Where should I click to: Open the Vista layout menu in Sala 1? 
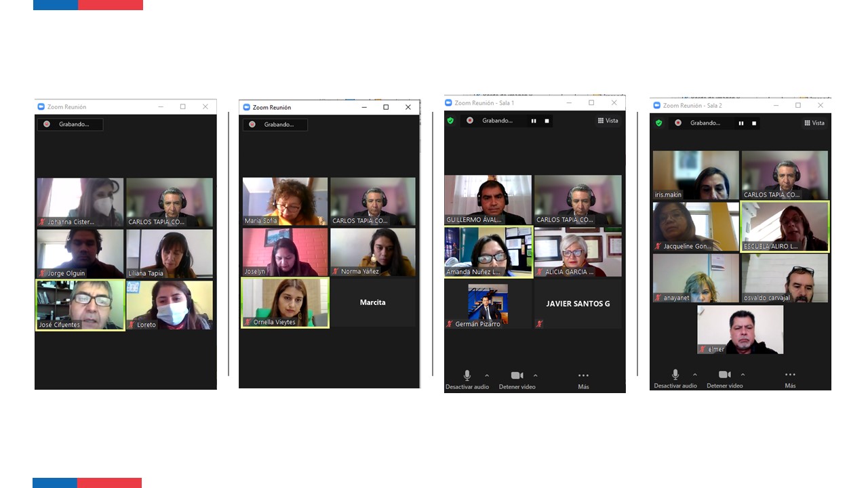point(608,121)
